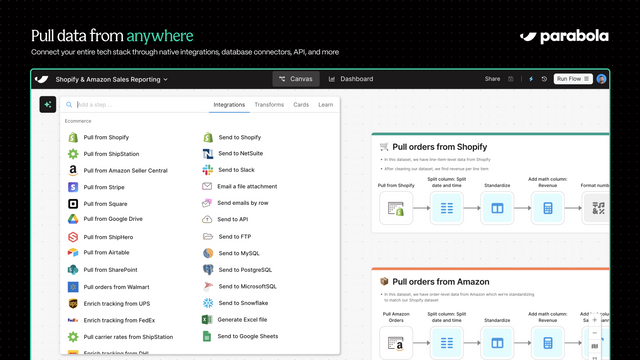640x360 pixels.
Task: Click the FedEx icon beside Enrich tracking from FedEx
Action: [73, 320]
